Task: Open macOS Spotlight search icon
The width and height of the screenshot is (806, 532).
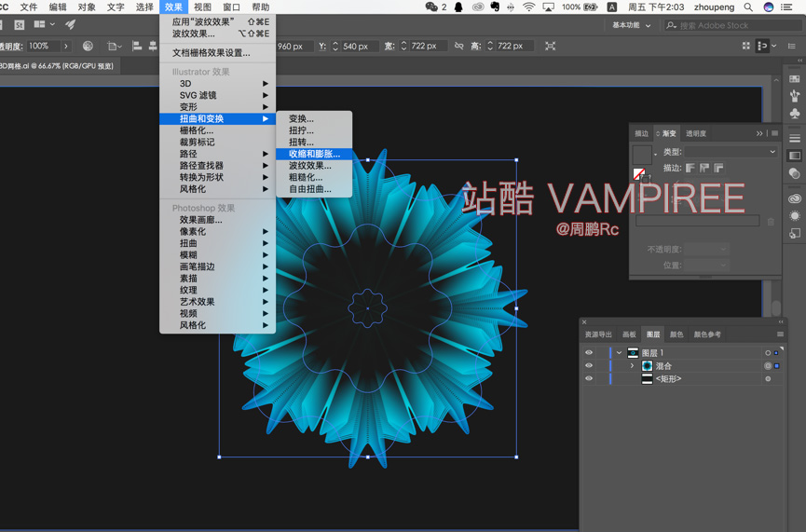Action: pos(748,7)
